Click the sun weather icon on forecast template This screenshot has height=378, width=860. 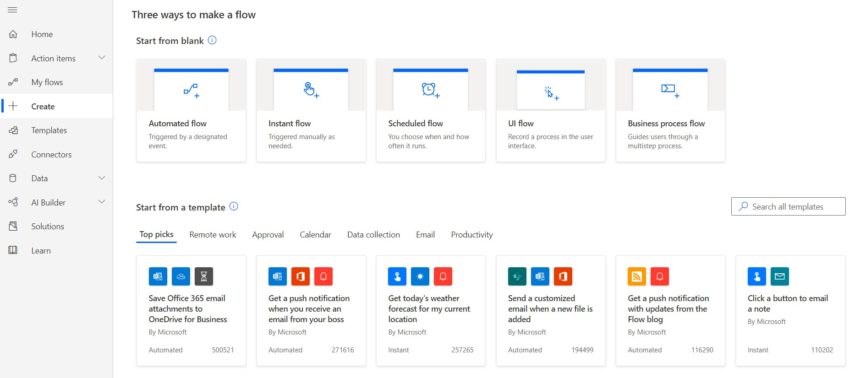tap(420, 277)
